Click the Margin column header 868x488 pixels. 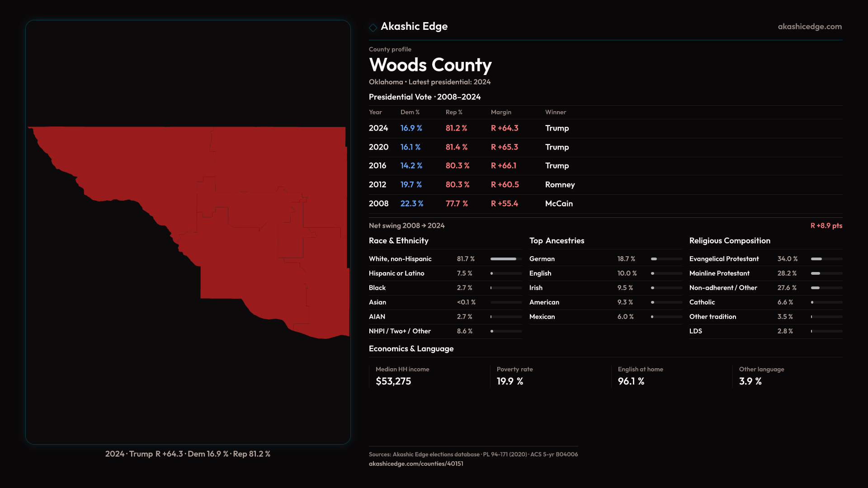coord(501,112)
